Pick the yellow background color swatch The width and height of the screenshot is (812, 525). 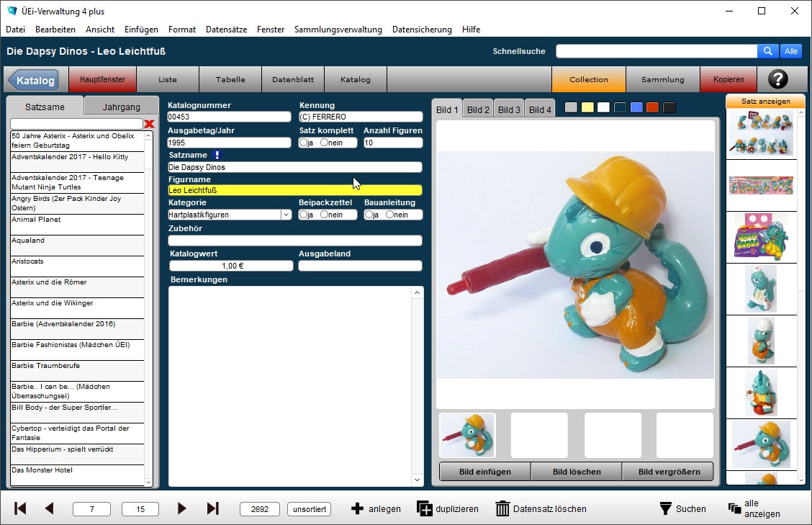(x=587, y=107)
